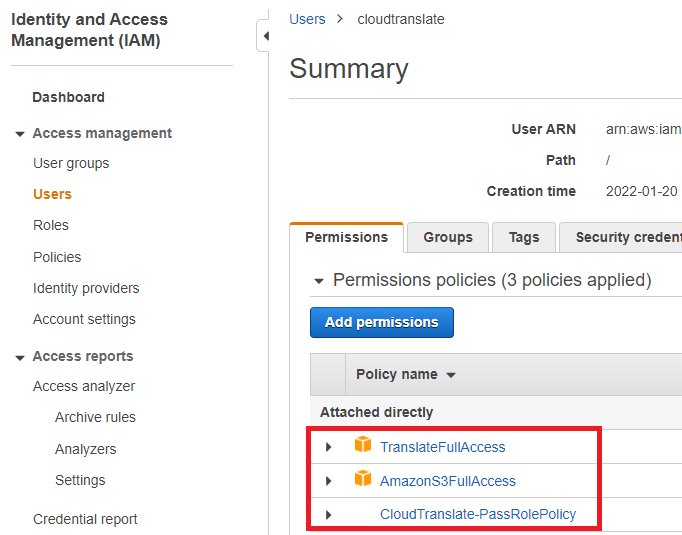
Task: Click the Add permissions button
Action: (381, 322)
